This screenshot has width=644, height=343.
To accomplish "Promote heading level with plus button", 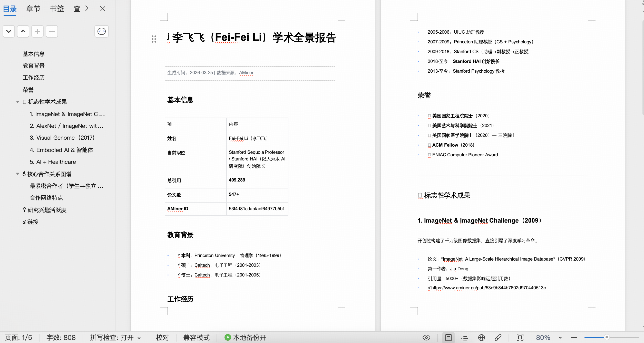I will (x=37, y=31).
